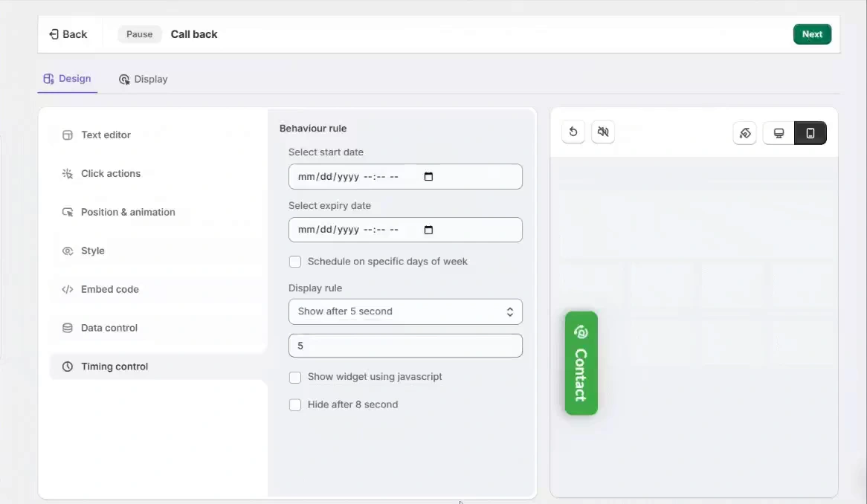Screen dimensions: 867x504
Task: Click the seconds value field showing 5
Action: [405, 346]
